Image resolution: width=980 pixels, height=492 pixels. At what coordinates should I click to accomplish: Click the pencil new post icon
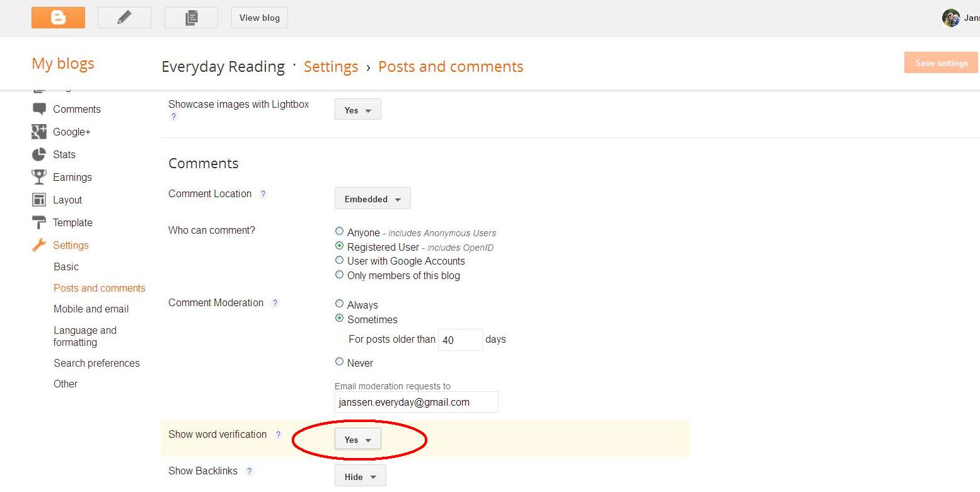click(x=124, y=18)
